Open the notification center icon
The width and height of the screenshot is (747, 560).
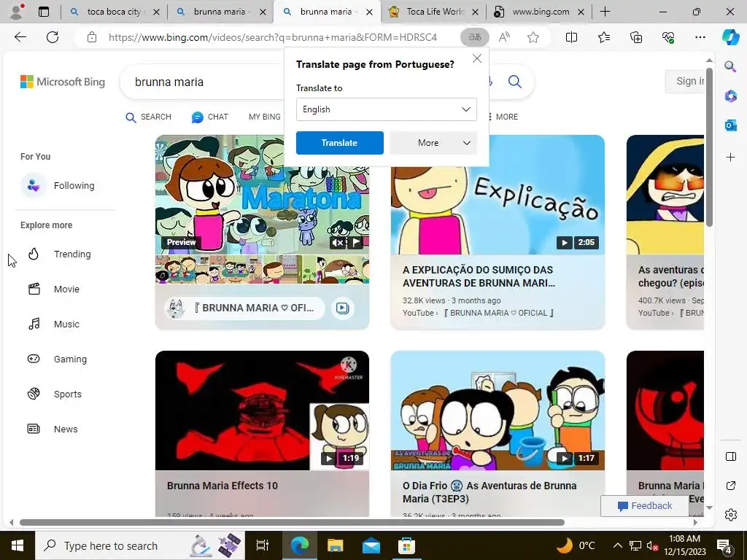coord(724,545)
